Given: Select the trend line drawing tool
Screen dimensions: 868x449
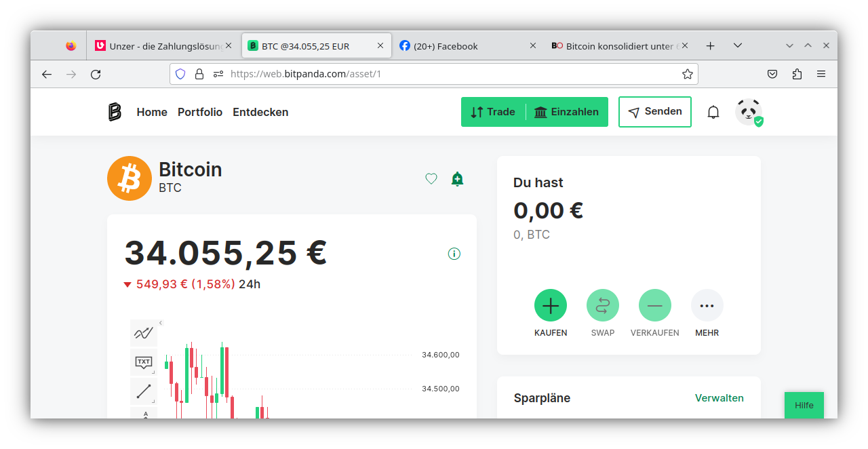Looking at the screenshot, I should click(144, 391).
